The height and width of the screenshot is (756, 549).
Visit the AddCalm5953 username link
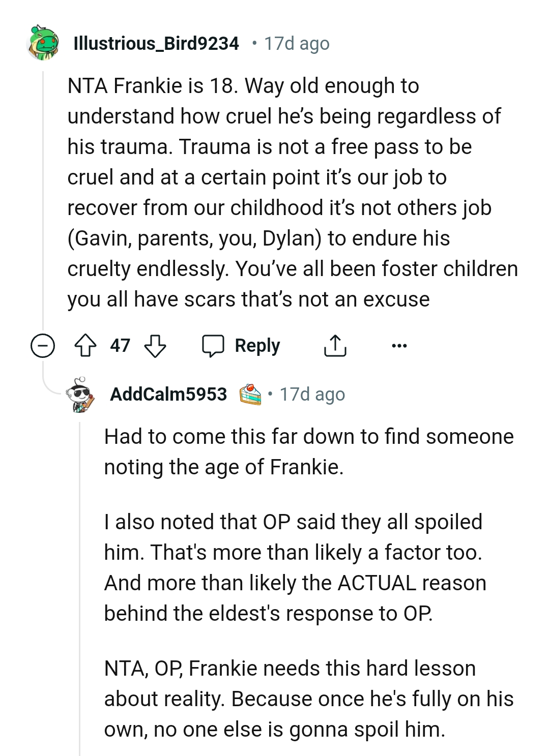pyautogui.click(x=168, y=395)
